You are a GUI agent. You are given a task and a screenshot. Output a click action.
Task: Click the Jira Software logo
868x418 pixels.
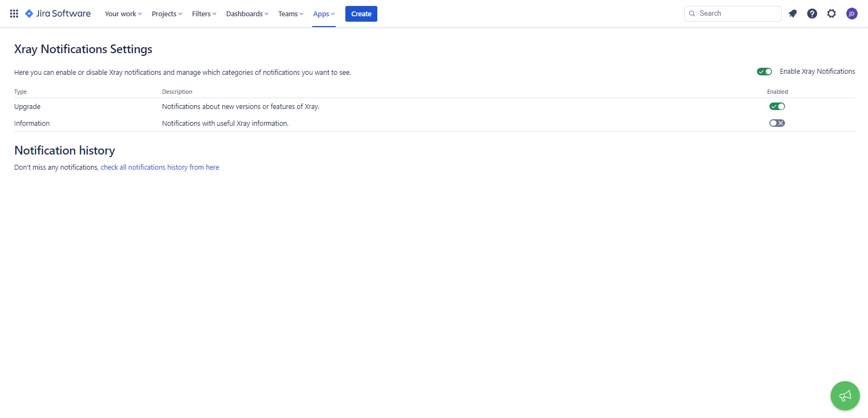[x=58, y=14]
